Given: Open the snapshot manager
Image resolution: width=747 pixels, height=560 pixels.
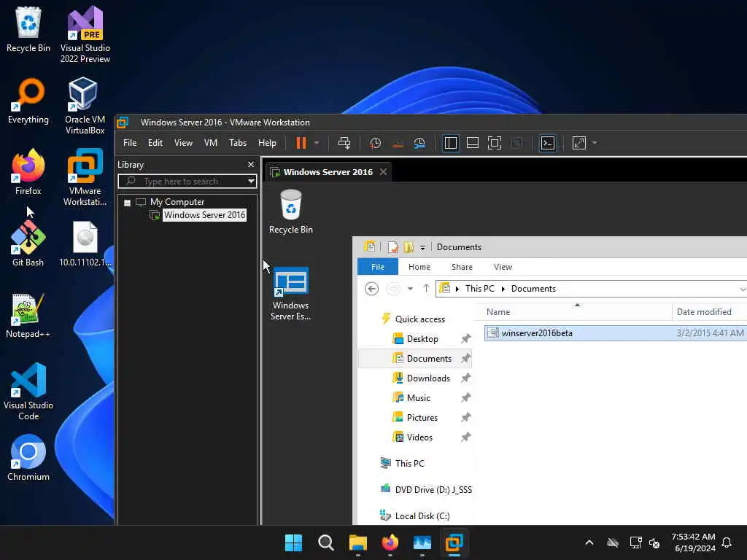Looking at the screenshot, I should 419,143.
